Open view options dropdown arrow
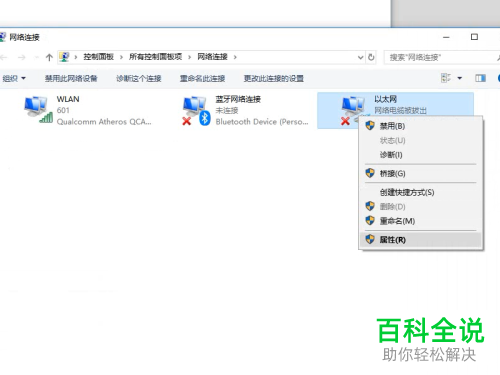Screen dimensions: 500x375 pos(460,78)
